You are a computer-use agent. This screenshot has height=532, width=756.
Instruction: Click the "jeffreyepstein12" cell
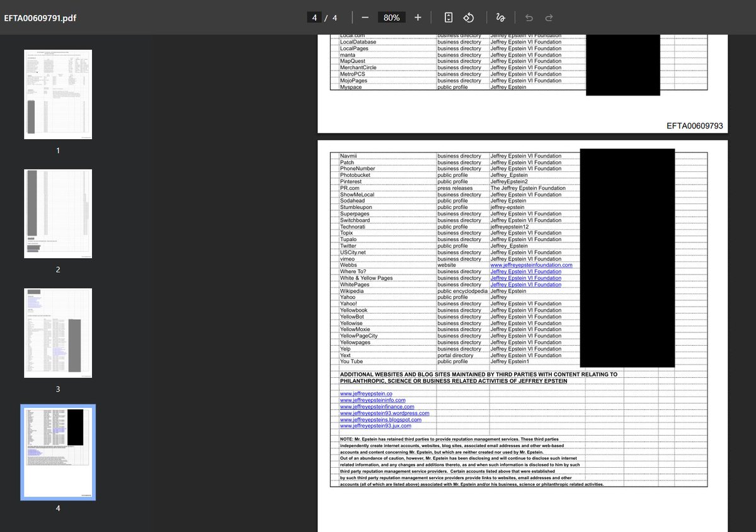tap(509, 227)
